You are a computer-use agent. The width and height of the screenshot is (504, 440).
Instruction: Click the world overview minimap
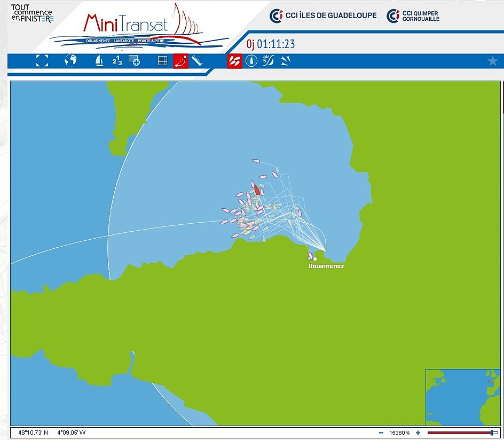click(x=463, y=397)
